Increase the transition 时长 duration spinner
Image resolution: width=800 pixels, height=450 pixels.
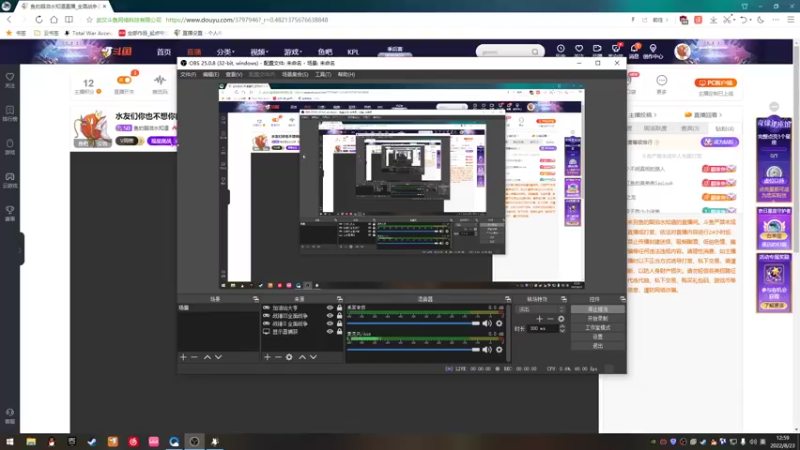pyautogui.click(x=562, y=327)
